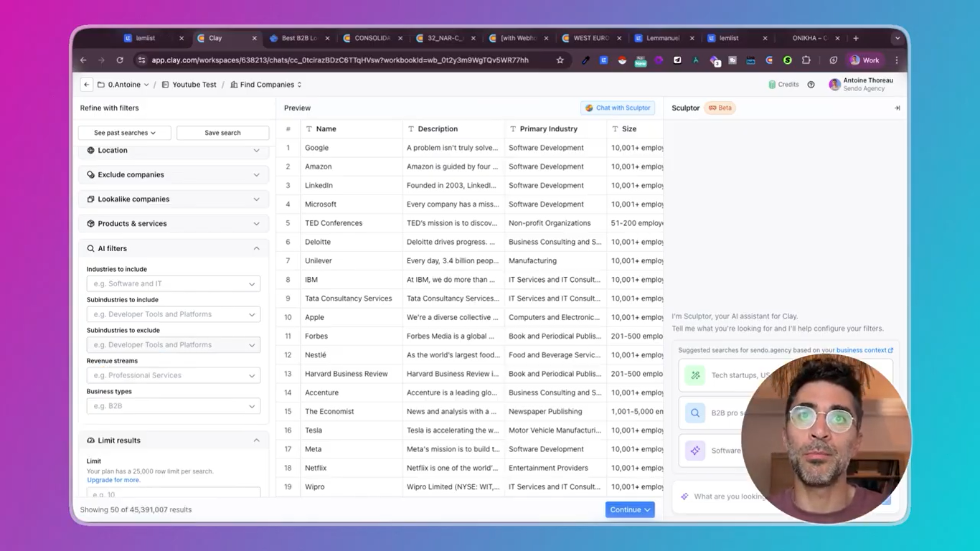Viewport: 980px width, 551px height.
Task: Click the Limit results icon
Action: pos(90,441)
